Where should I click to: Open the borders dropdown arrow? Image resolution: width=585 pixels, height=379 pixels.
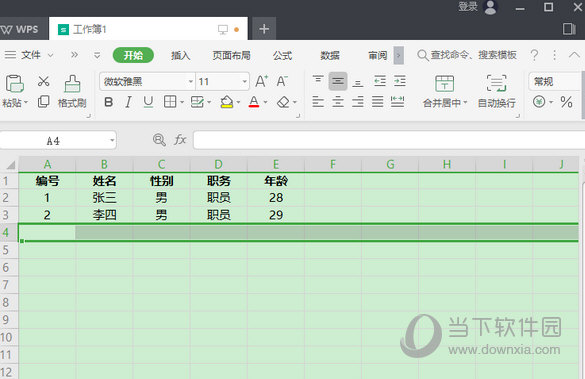tap(182, 102)
